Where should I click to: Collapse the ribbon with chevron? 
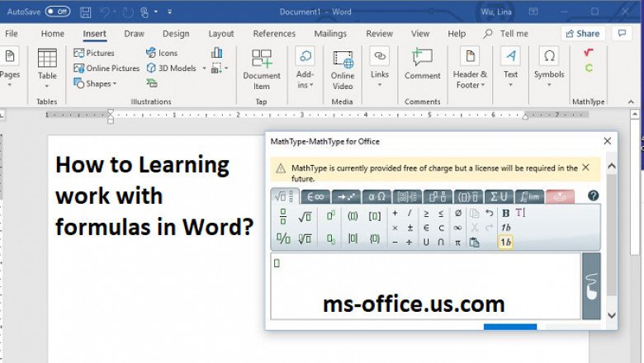coord(631,101)
